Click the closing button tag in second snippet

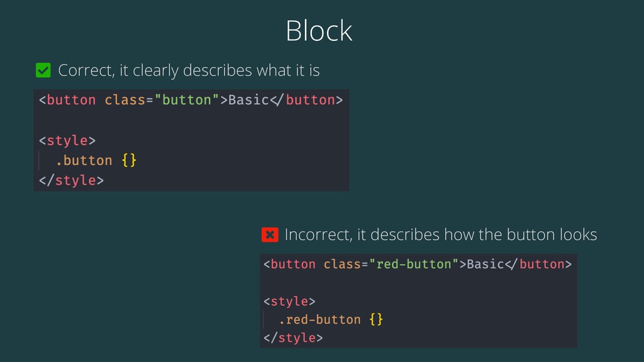tap(538, 264)
